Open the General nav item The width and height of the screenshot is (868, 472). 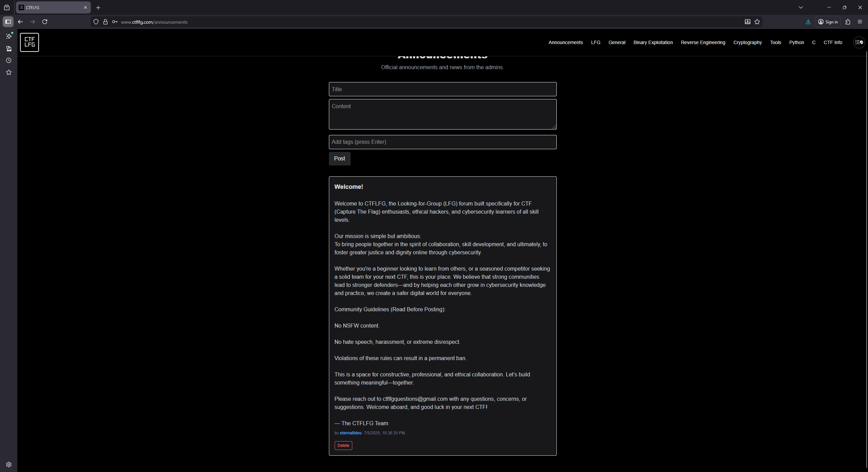pos(617,42)
